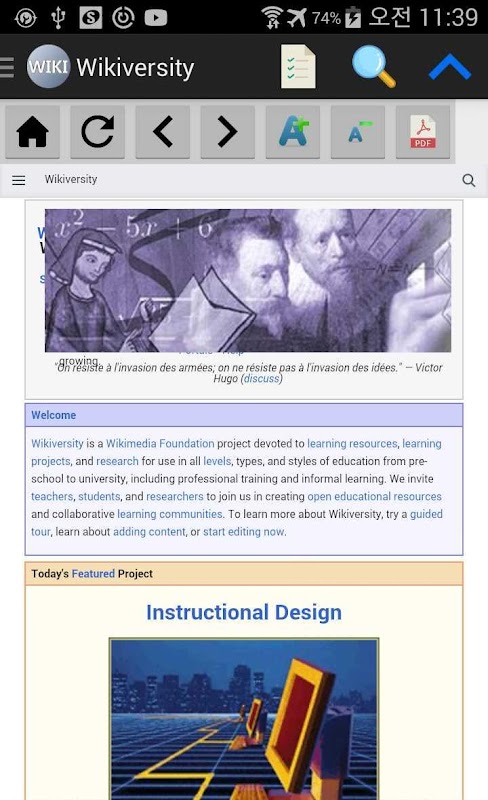This screenshot has width=488, height=800.
Task: Tap the airplane mode status icon
Action: (297, 17)
